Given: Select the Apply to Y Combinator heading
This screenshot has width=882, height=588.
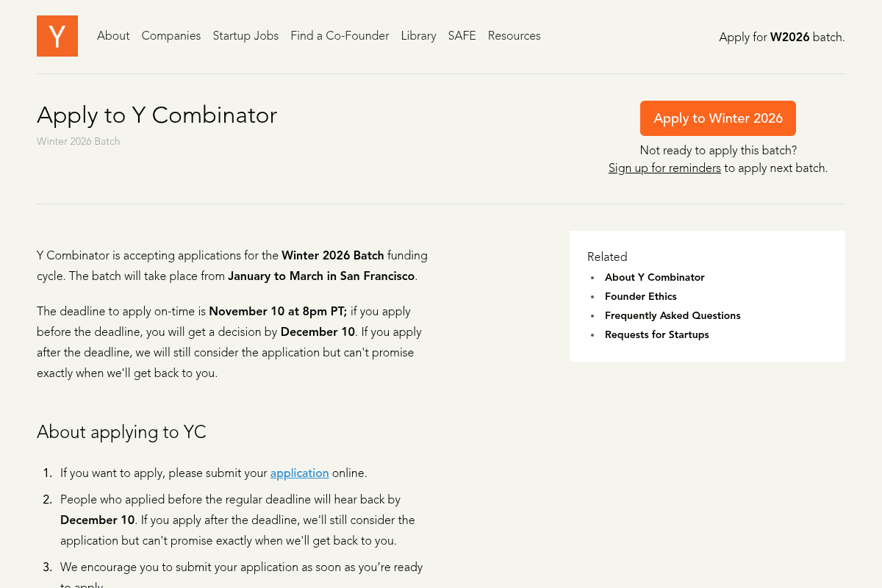Looking at the screenshot, I should 157,115.
